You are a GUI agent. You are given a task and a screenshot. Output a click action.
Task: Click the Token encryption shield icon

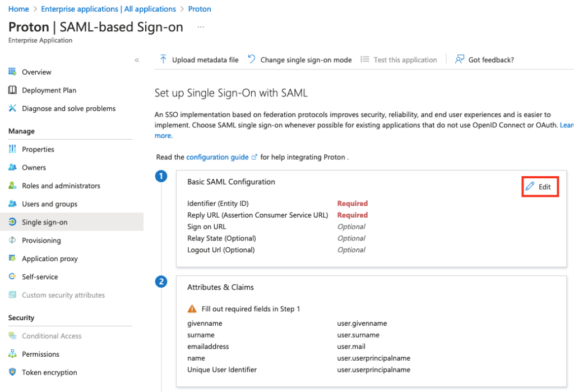[x=12, y=372]
